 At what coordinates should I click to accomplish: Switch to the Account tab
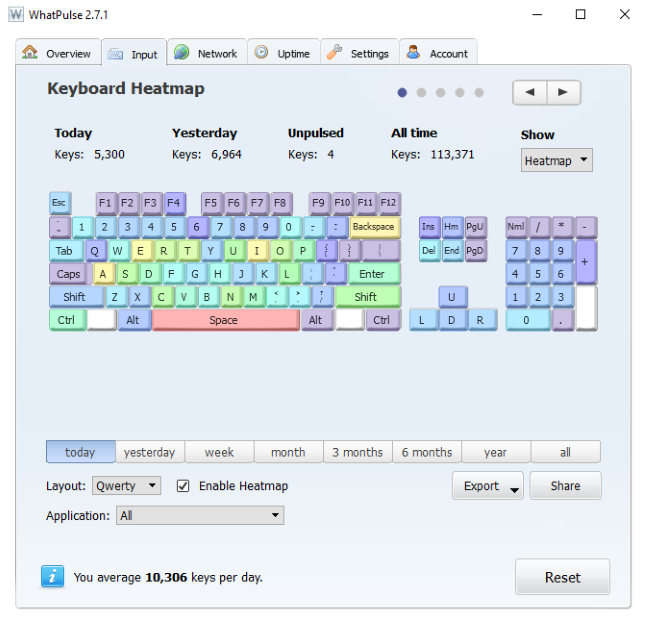click(x=438, y=53)
